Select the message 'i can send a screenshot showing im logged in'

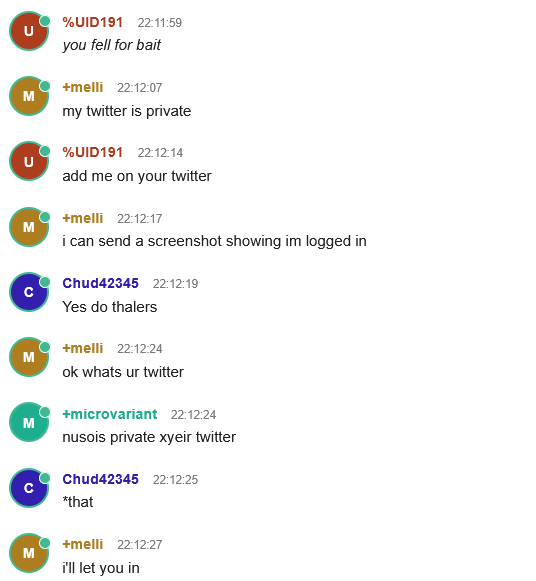click(214, 241)
